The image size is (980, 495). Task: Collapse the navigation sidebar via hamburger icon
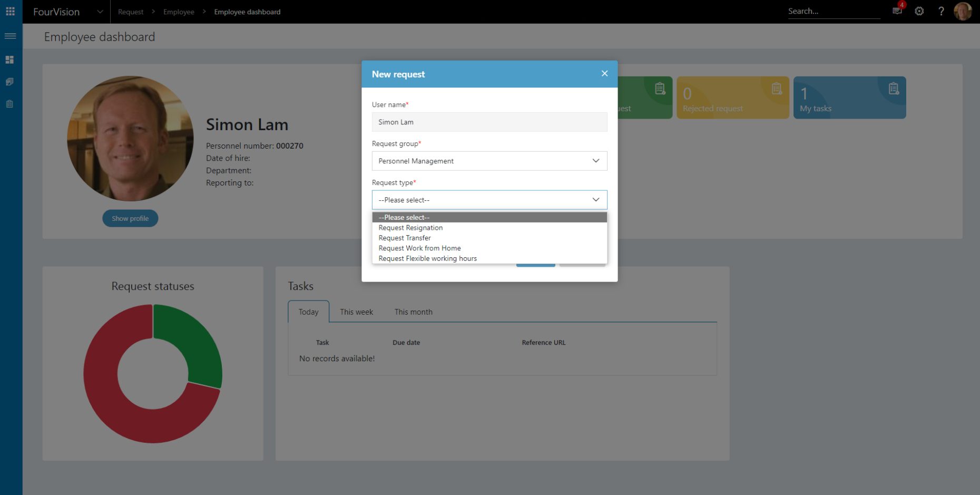10,36
